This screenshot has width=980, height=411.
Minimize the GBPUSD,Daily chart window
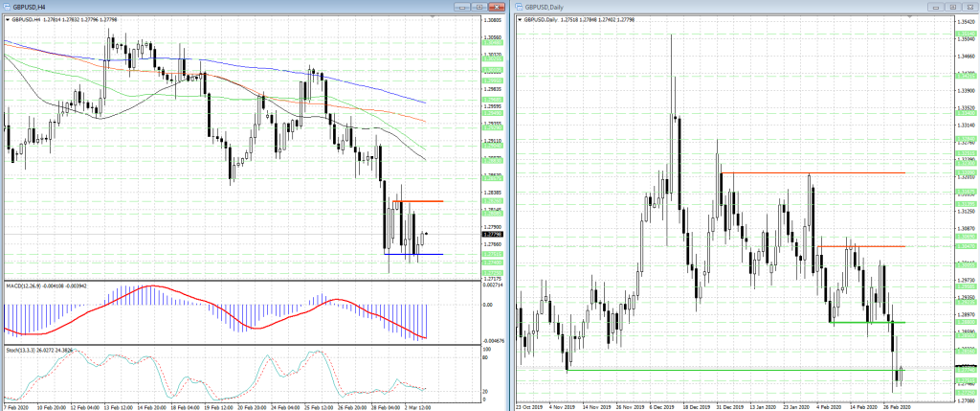point(936,7)
